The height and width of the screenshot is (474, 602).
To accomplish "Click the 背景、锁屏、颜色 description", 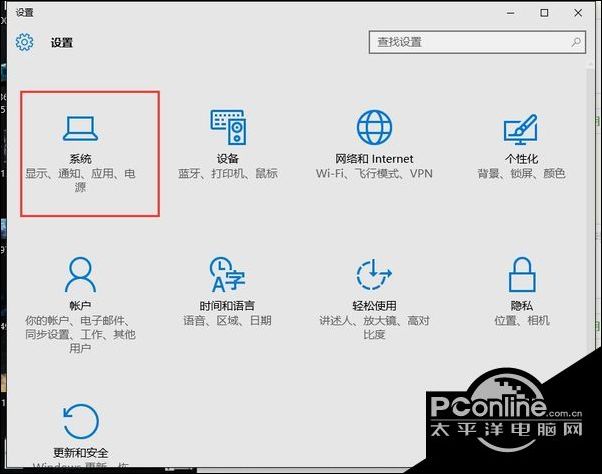I will pos(521,173).
